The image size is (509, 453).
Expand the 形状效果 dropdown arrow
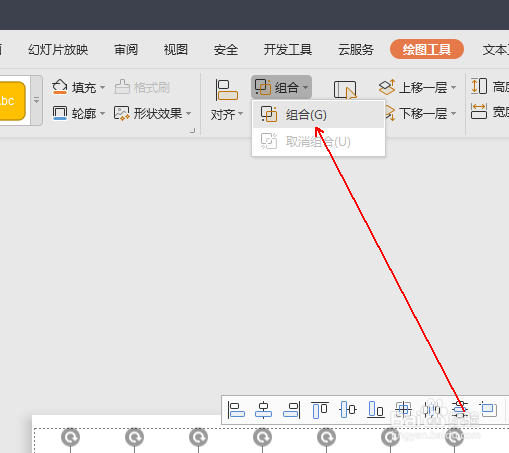(189, 114)
